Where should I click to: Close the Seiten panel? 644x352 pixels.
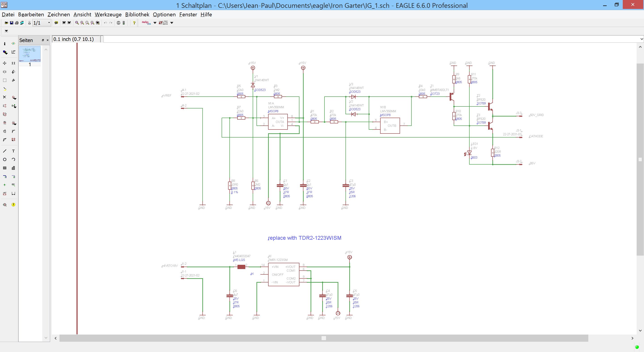(47, 40)
